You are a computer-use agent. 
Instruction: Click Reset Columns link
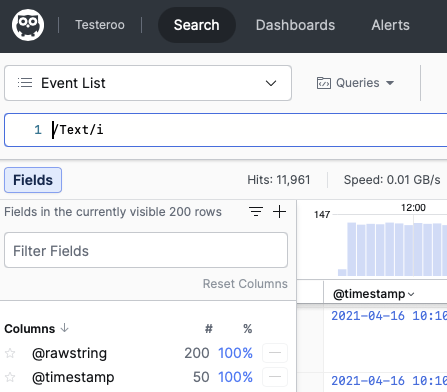tap(245, 284)
